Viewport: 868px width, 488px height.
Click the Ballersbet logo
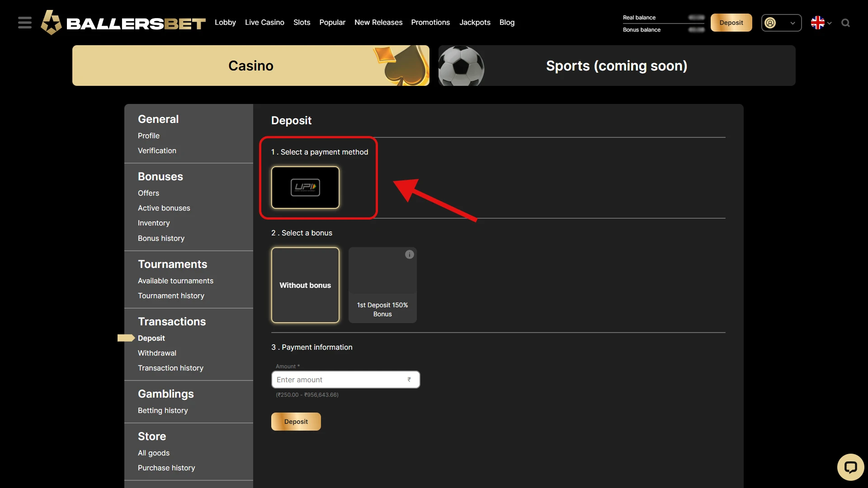(123, 22)
